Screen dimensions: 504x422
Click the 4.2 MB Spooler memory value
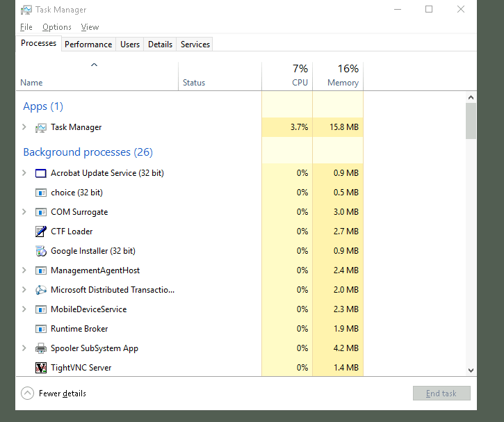tap(346, 348)
